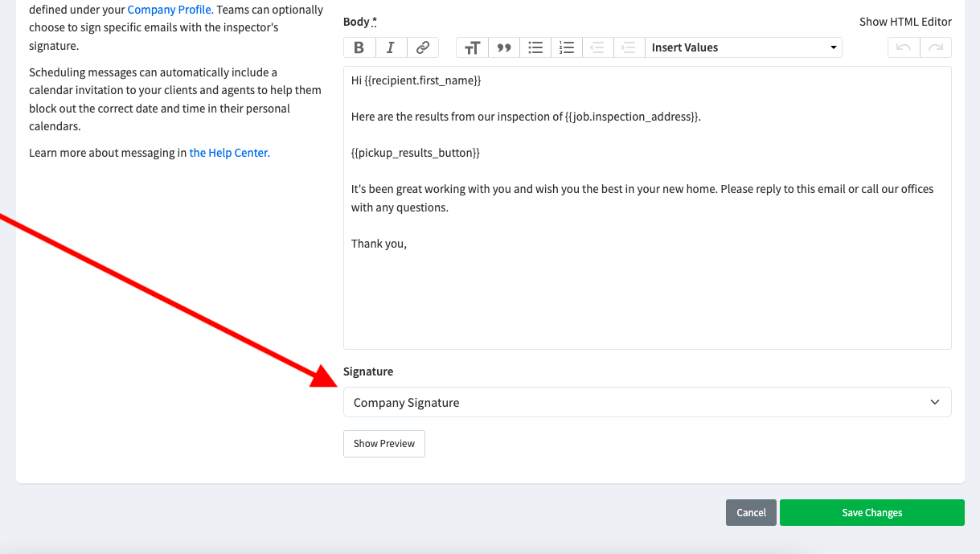Image resolution: width=980 pixels, height=554 pixels.
Task: Click inside the email body text area
Action: (647, 207)
